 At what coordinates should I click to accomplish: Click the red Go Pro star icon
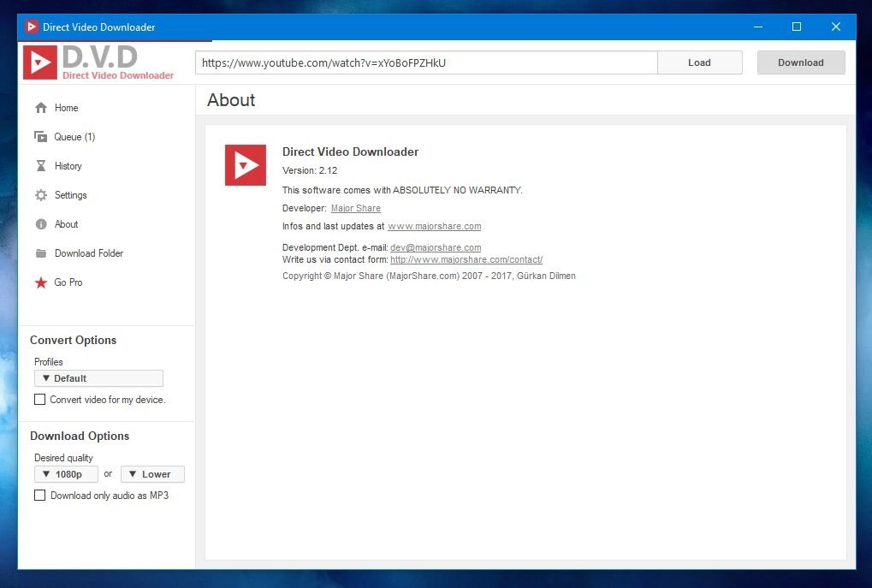pos(41,282)
